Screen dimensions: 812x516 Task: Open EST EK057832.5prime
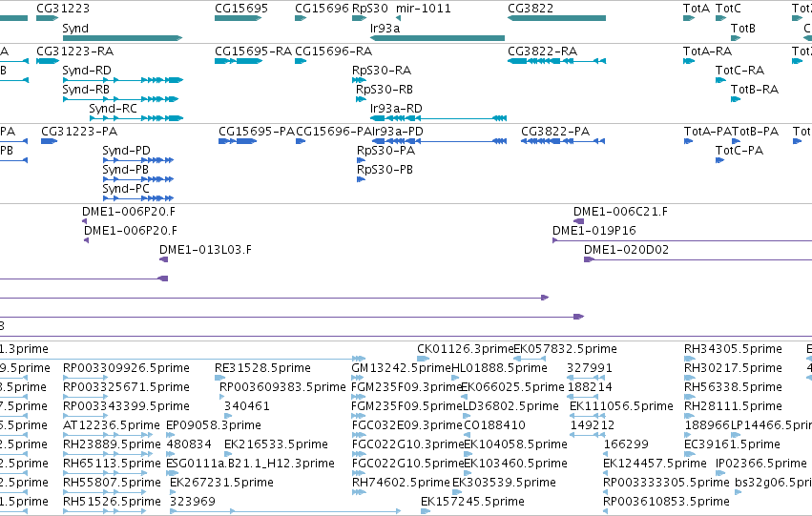coord(565,349)
